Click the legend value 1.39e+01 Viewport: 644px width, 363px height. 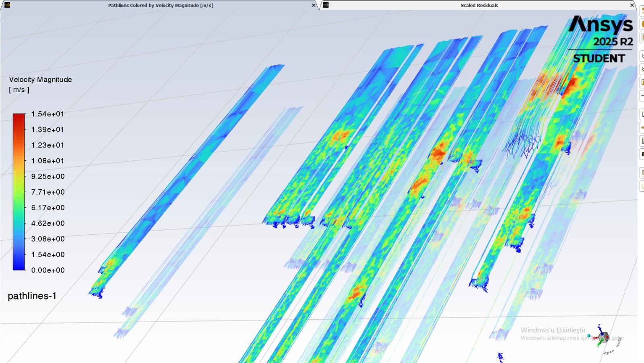pos(47,129)
